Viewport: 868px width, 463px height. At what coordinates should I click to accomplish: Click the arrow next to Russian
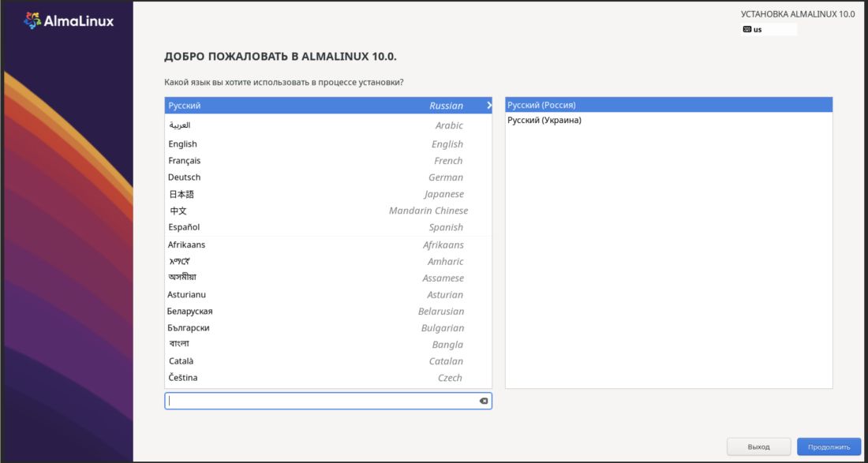click(488, 105)
